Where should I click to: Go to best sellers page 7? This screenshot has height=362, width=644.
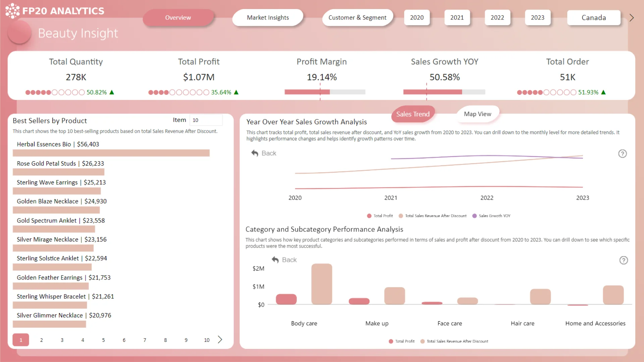(x=145, y=340)
